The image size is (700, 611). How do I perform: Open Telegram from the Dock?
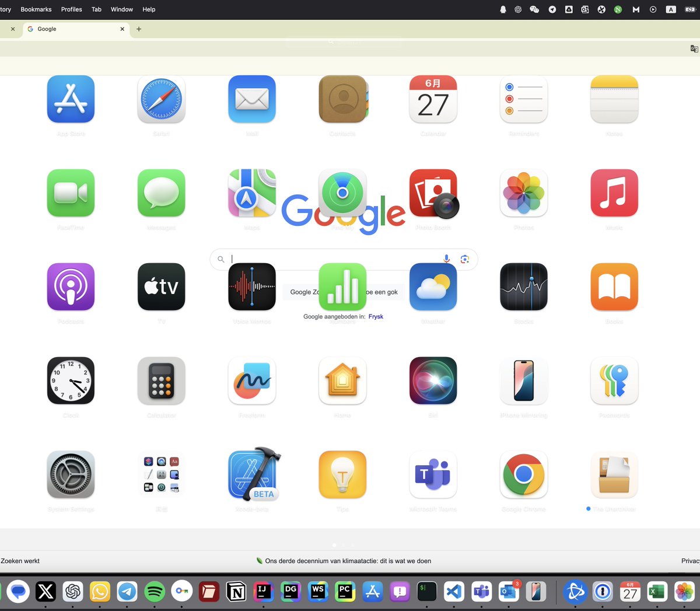[127, 592]
